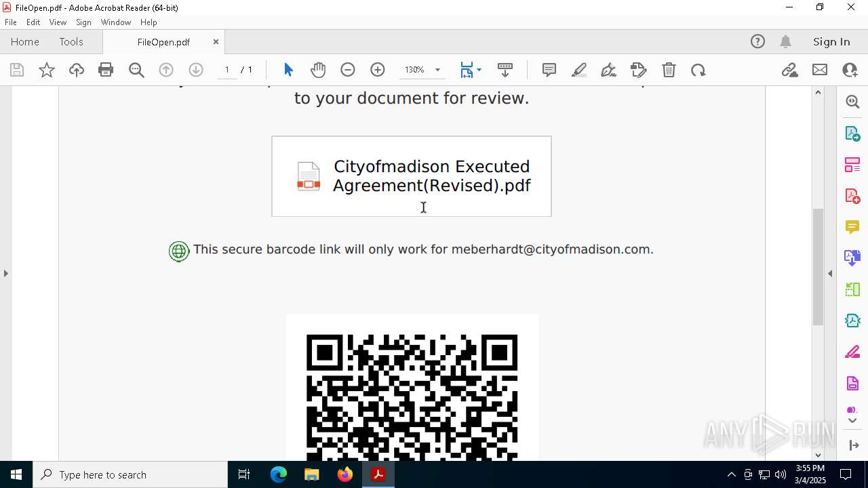868x488 pixels.
Task: Click scroll up arrow of document
Action: pos(818,92)
